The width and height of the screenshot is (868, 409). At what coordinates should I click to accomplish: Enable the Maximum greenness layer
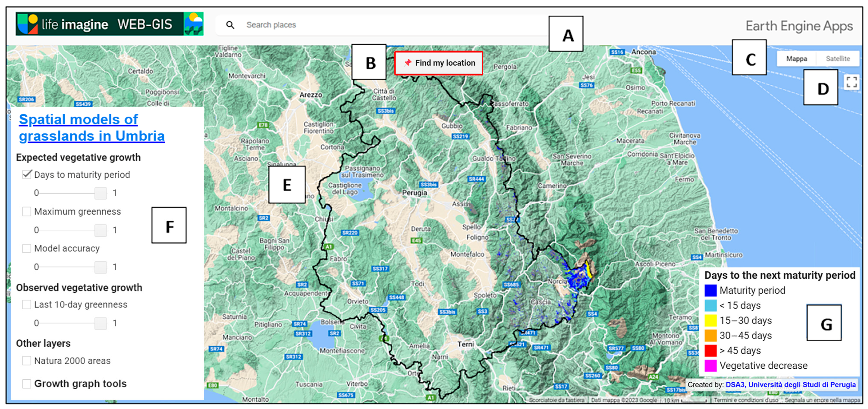(x=27, y=211)
